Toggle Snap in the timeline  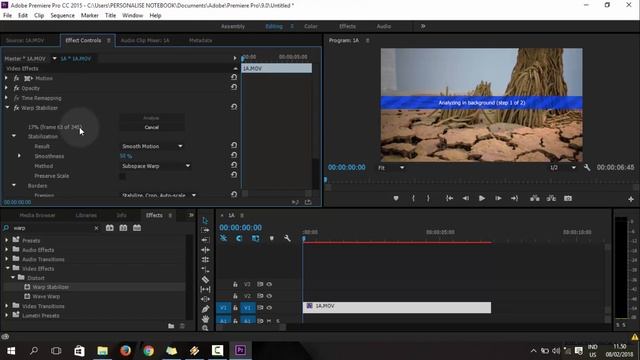[x=239, y=238]
